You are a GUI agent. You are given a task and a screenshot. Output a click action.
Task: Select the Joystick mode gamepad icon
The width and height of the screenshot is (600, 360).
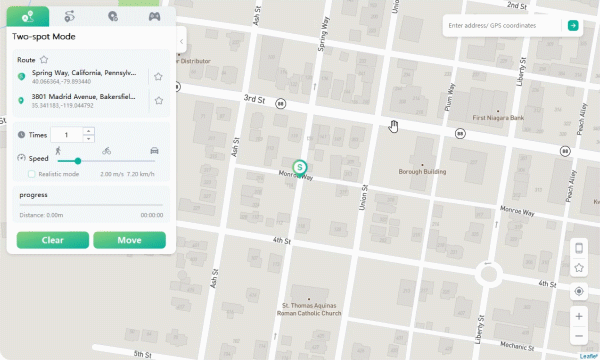pos(154,16)
